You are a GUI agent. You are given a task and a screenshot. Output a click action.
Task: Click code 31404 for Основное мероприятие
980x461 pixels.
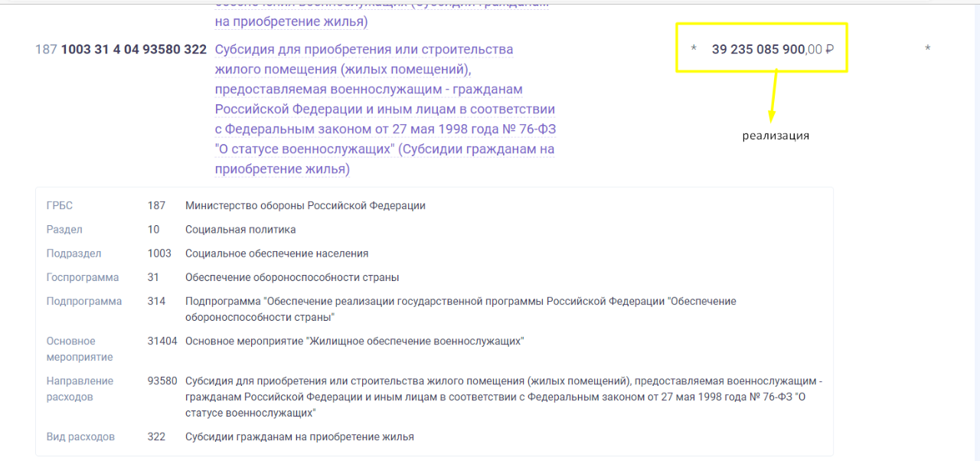(162, 341)
